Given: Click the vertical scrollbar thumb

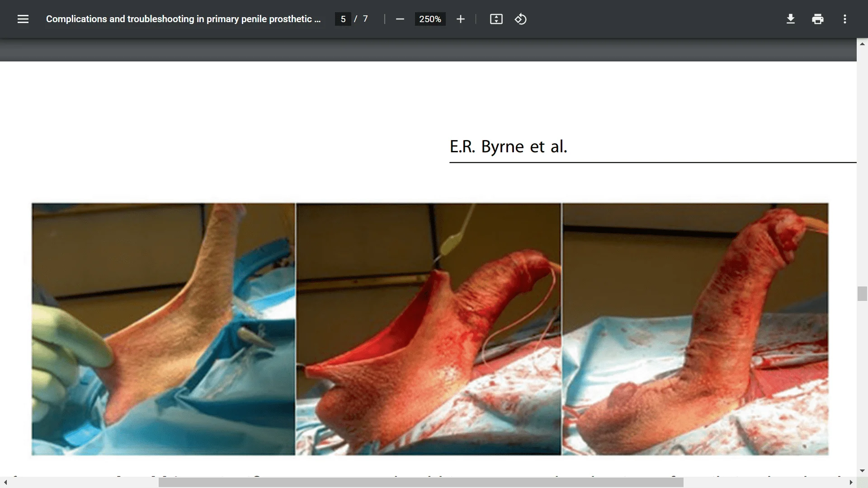Looking at the screenshot, I should (862, 294).
